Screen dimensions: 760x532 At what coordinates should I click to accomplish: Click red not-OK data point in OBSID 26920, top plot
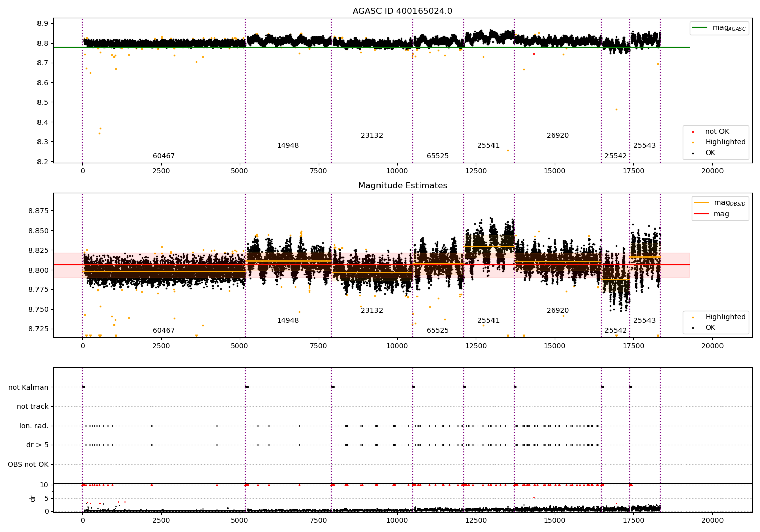click(534, 54)
